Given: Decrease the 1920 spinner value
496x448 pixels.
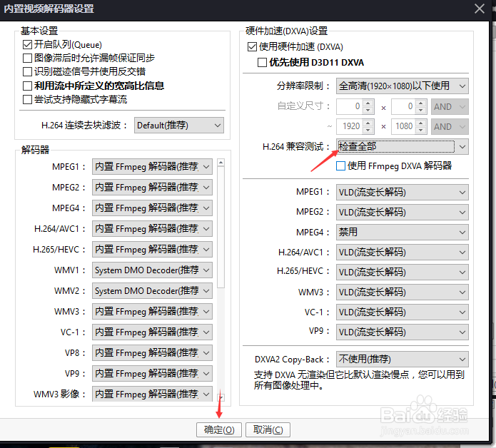Looking at the screenshot, I should [x=368, y=131].
